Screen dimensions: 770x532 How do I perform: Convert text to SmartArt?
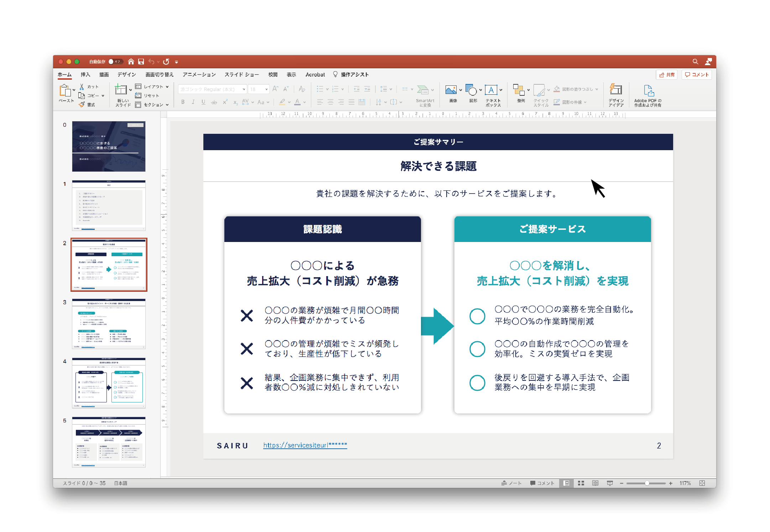tap(424, 95)
